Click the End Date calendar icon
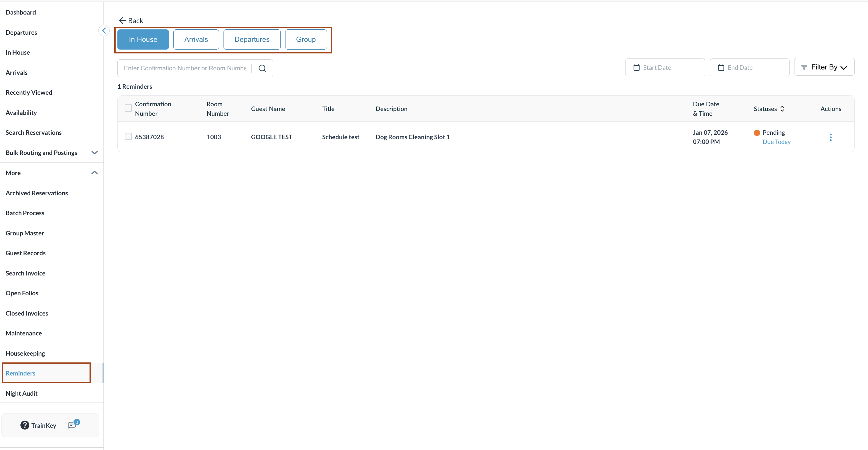This screenshot has height=450, width=868. (x=721, y=67)
